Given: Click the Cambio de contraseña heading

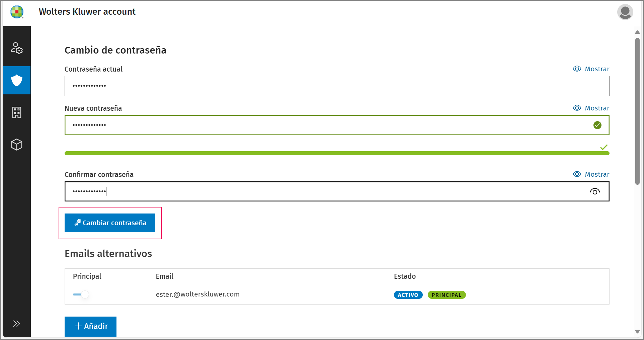Looking at the screenshot, I should click(x=115, y=50).
